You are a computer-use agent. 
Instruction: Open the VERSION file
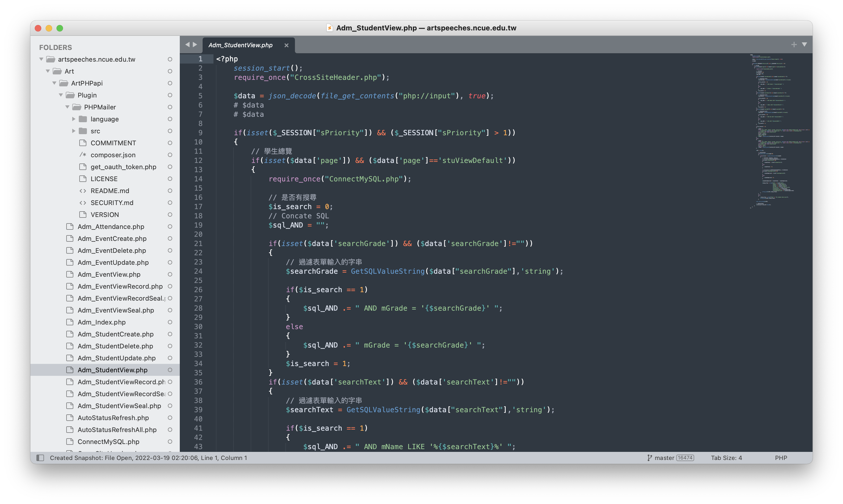(x=105, y=214)
